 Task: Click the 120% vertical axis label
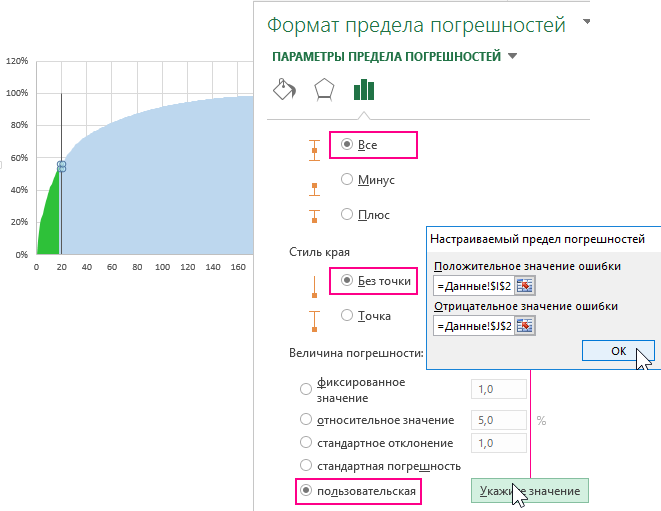[17, 61]
